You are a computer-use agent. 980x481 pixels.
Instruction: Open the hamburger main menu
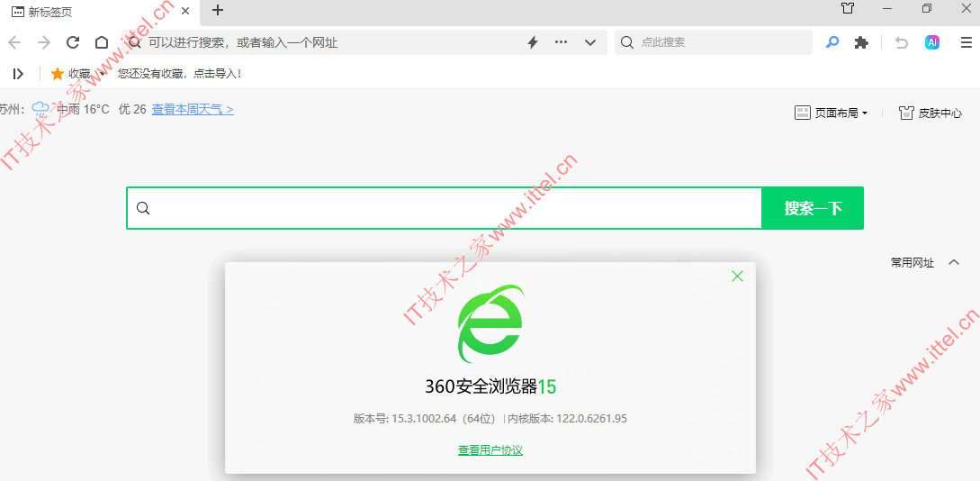967,42
